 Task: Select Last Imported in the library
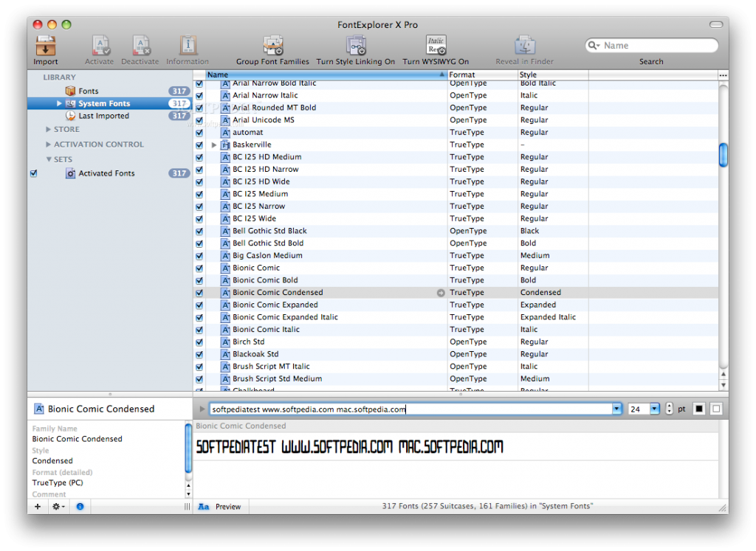point(109,116)
